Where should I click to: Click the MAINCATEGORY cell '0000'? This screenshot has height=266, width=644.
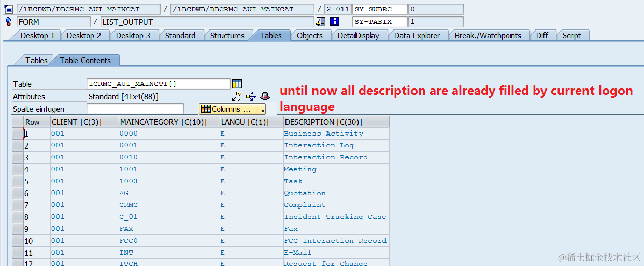click(169, 134)
